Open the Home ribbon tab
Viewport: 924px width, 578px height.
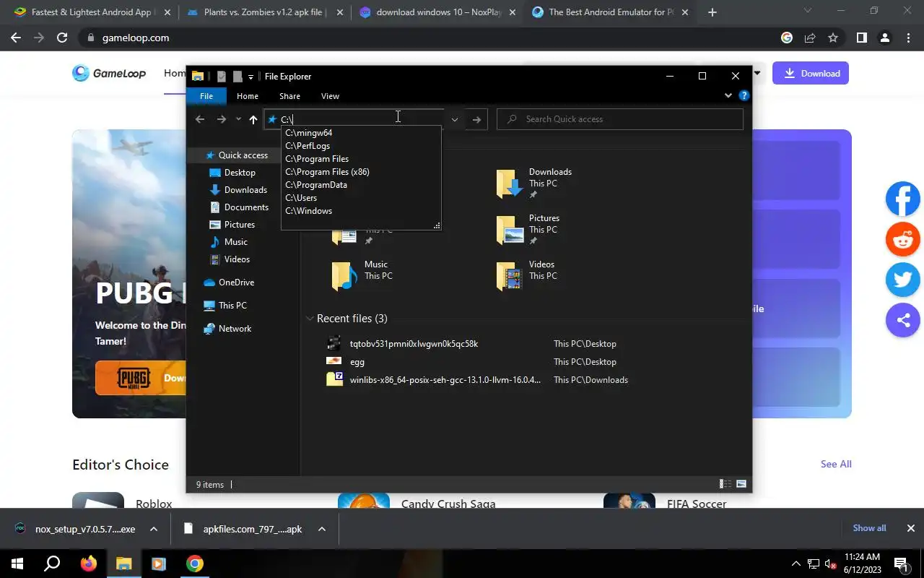pyautogui.click(x=248, y=96)
